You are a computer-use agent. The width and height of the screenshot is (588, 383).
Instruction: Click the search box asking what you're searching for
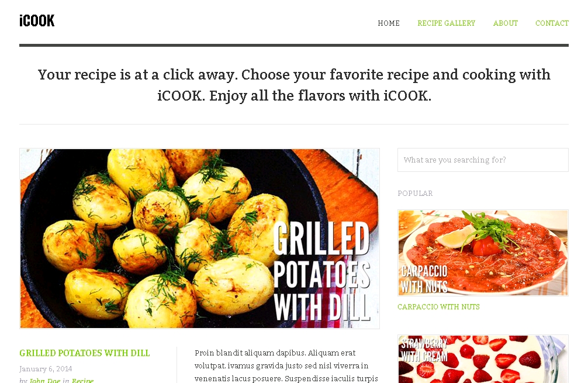point(483,160)
